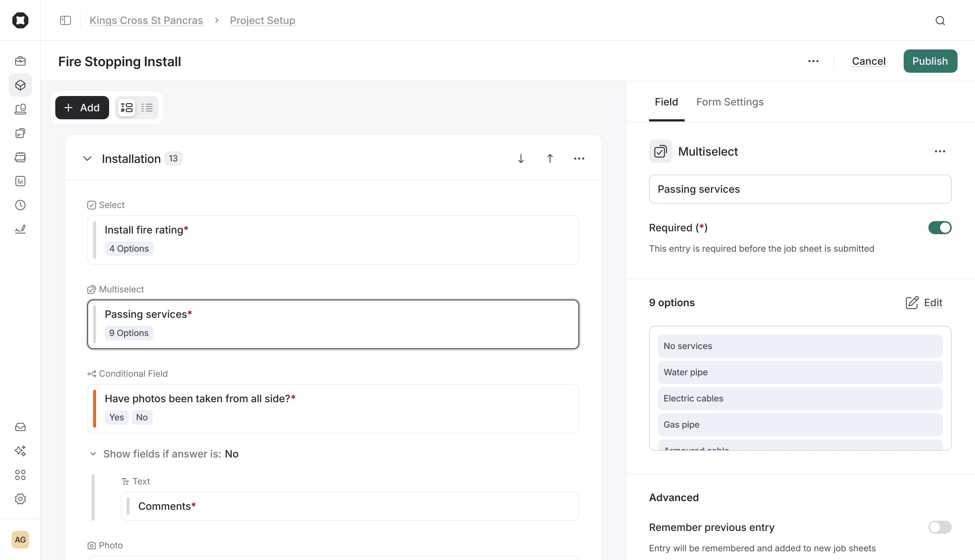
Task: Enable the Remember previous entry toggle
Action: [x=939, y=527]
